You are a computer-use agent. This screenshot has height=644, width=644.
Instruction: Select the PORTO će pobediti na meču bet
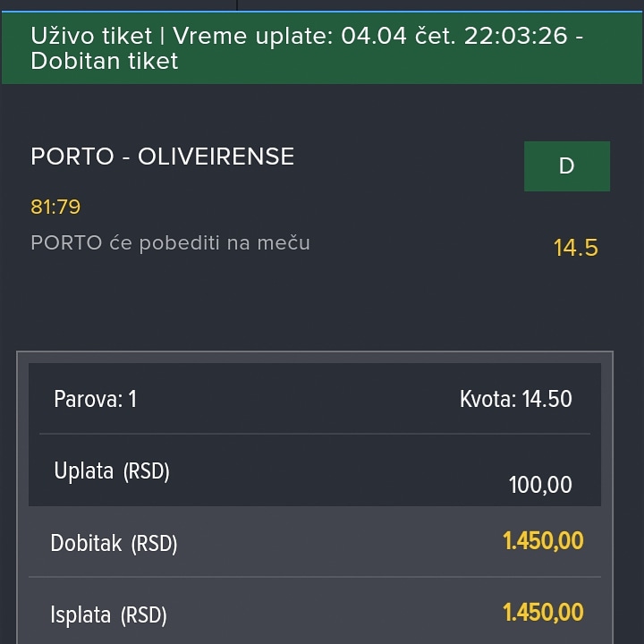pyautogui.click(x=170, y=242)
